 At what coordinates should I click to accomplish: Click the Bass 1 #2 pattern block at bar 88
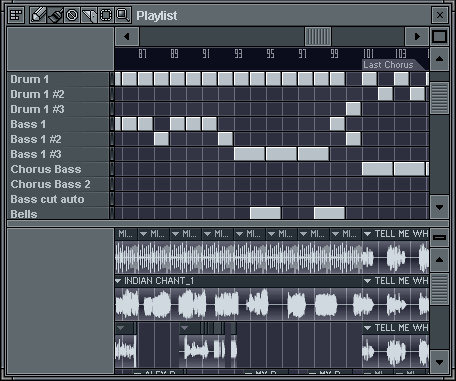pos(161,139)
